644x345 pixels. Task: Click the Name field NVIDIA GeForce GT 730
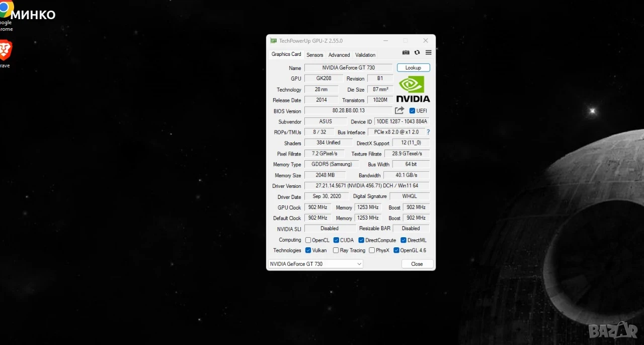[348, 67]
